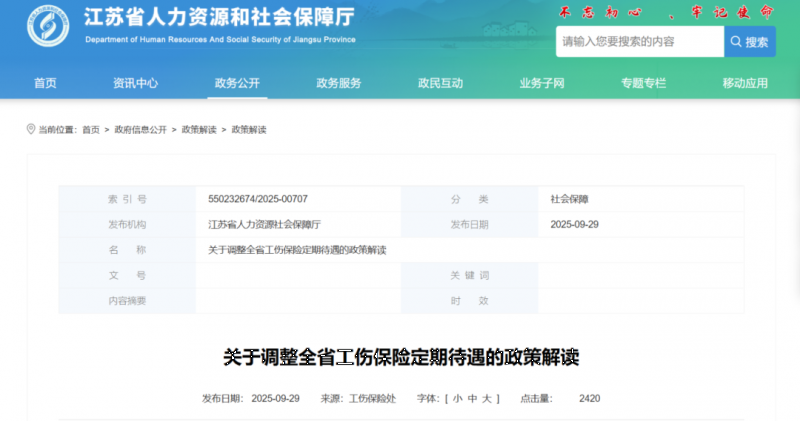The width and height of the screenshot is (800, 421).
Task: Click the first 政策解读 breadcrumb link
Action: (198, 130)
